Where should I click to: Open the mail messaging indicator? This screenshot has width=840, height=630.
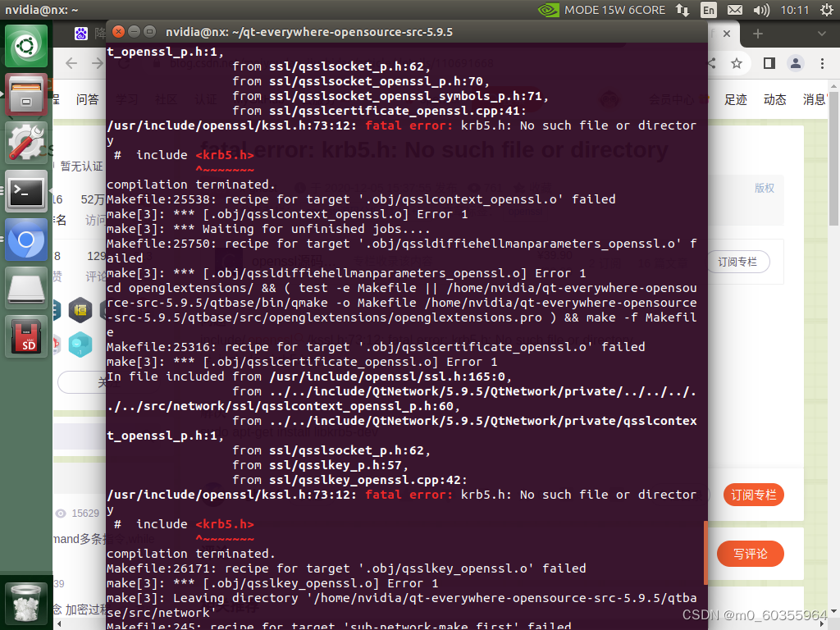coord(735,10)
